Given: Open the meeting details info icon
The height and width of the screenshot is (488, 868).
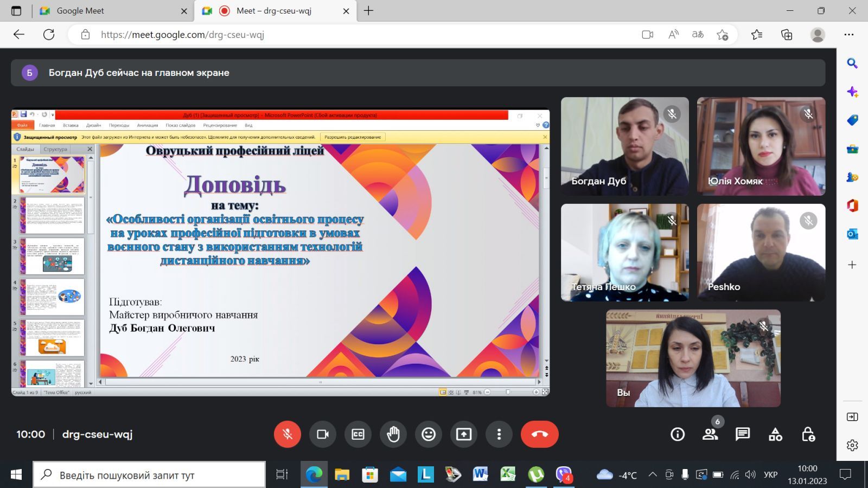Looking at the screenshot, I should [x=678, y=434].
